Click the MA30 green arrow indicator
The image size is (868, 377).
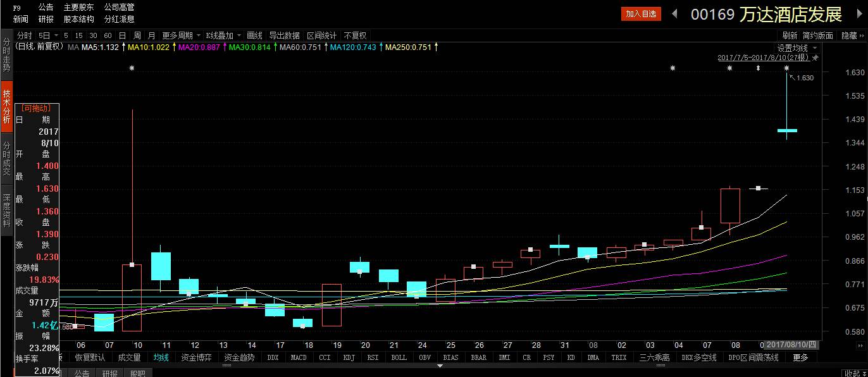pyautogui.click(x=275, y=47)
